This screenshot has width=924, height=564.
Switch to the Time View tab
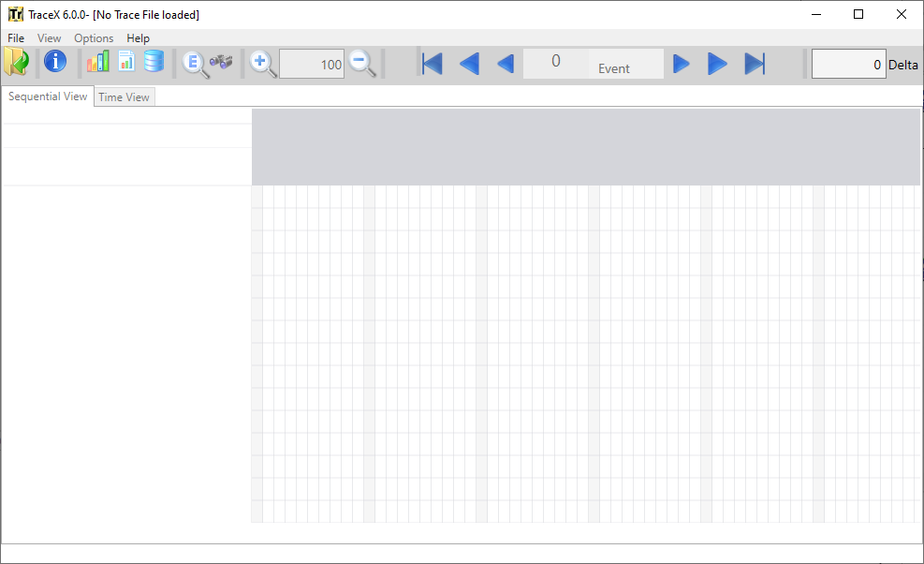pos(124,96)
